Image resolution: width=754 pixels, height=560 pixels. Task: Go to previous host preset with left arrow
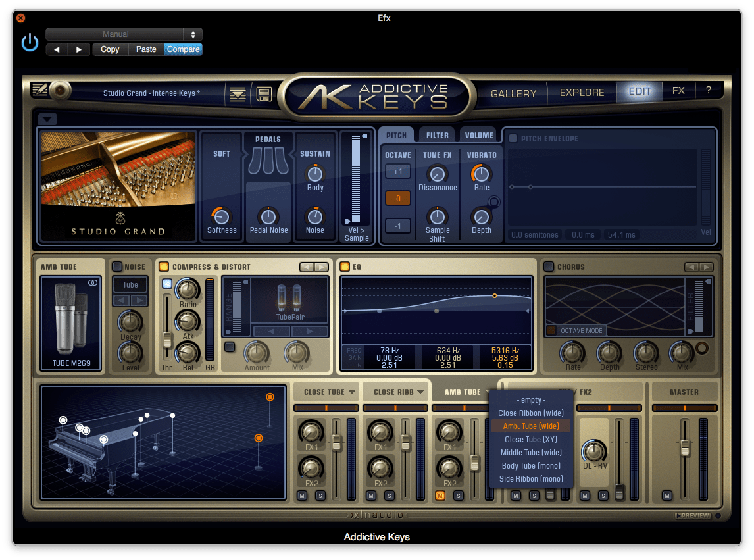pos(57,49)
